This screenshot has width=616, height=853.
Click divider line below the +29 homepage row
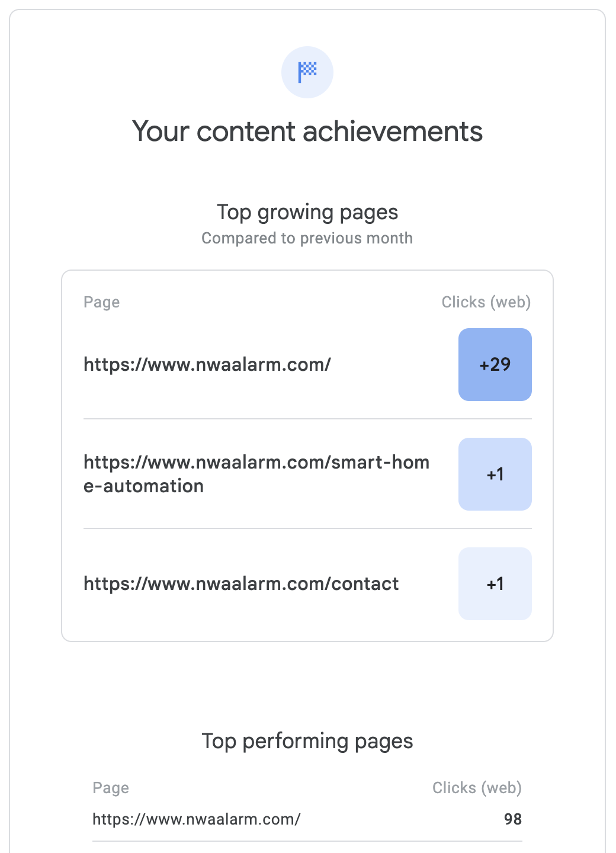pos(307,419)
